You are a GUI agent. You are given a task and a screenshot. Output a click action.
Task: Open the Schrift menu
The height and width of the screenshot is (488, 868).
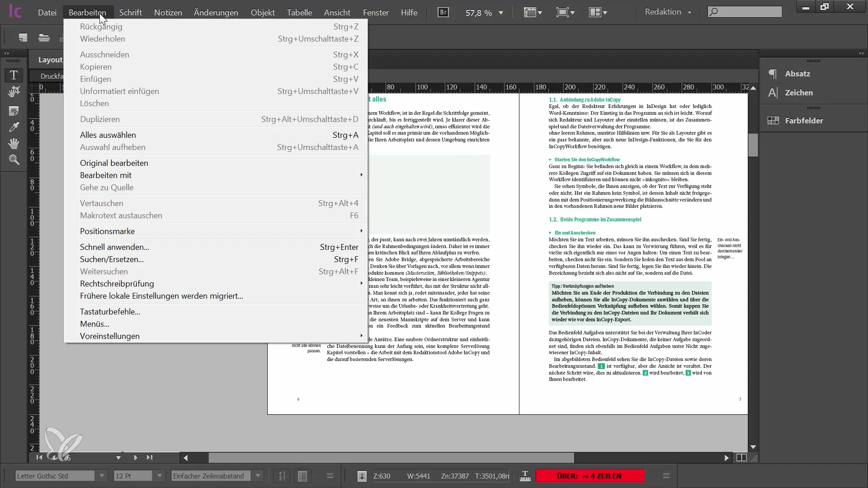[x=130, y=12]
